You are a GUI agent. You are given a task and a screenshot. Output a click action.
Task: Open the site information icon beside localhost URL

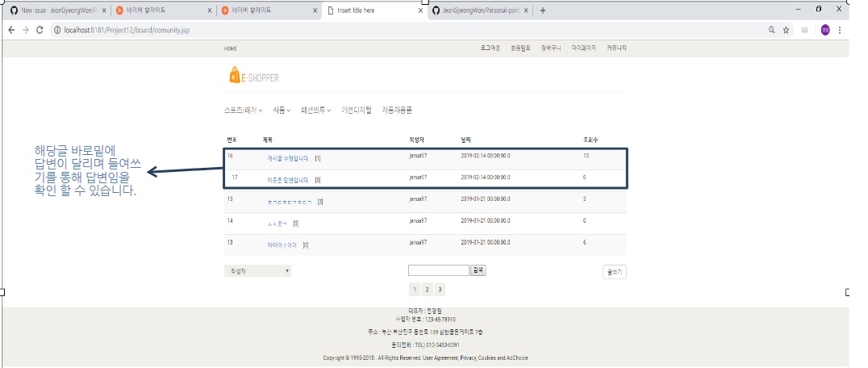click(x=57, y=30)
